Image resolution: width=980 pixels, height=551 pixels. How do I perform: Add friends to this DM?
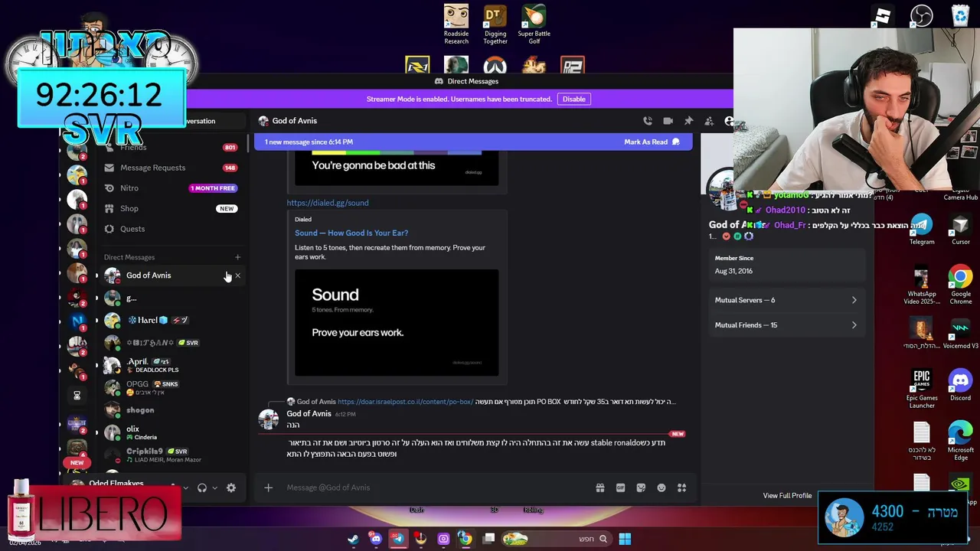coord(709,121)
